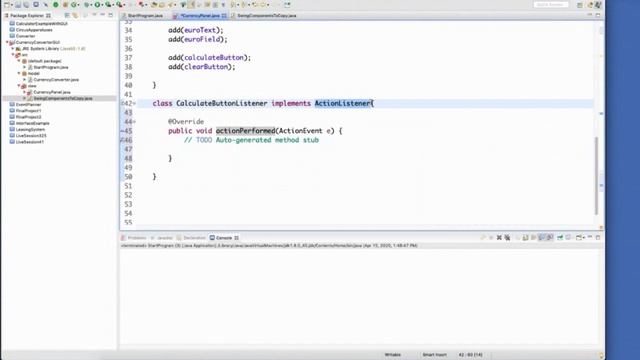Image resolution: width=640 pixels, height=360 pixels.
Task: Collapse the (default package) node
Action: (19, 61)
